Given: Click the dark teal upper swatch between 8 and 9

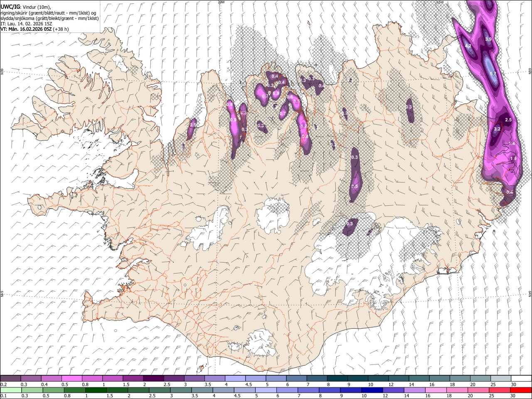Looking at the screenshot, I should coord(337,378).
